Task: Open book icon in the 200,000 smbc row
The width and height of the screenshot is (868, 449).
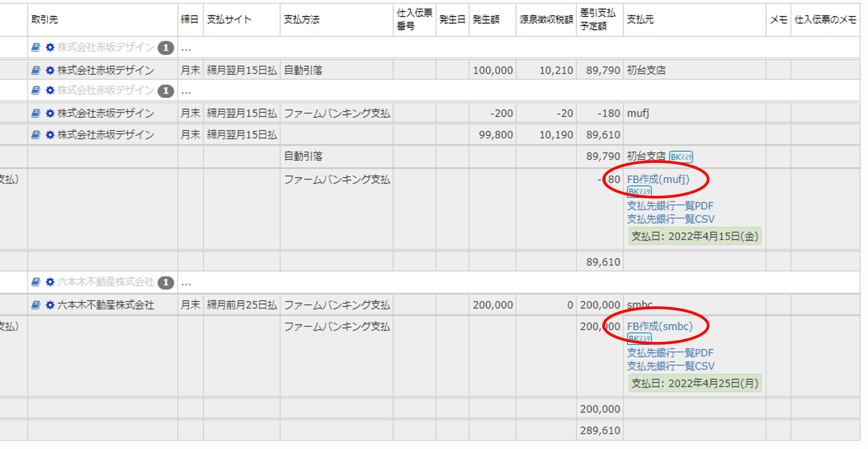Action: 36,305
